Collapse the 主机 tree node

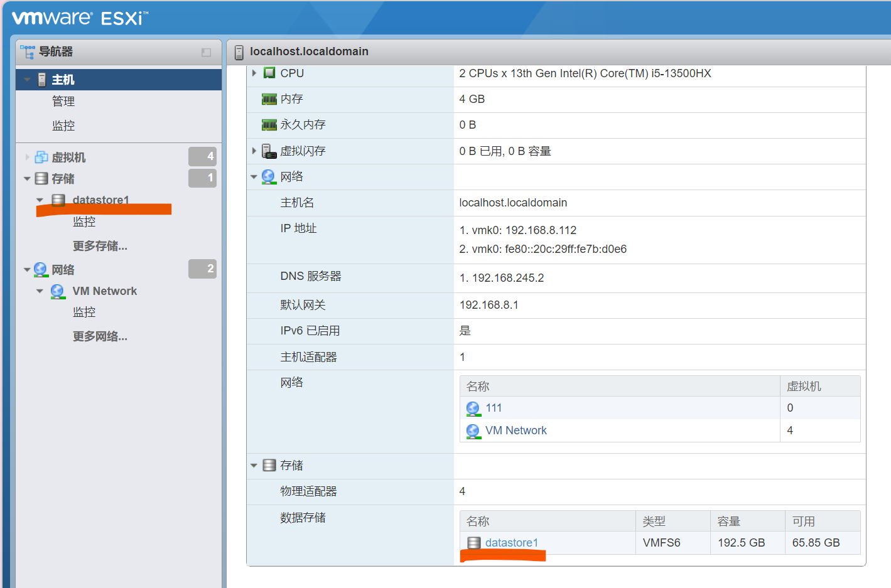pos(27,80)
